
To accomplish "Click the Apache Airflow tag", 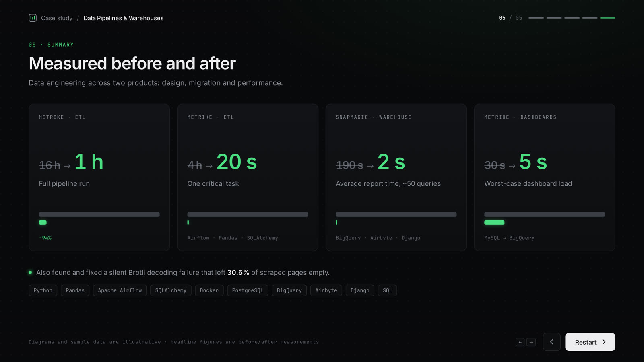I will click(120, 290).
